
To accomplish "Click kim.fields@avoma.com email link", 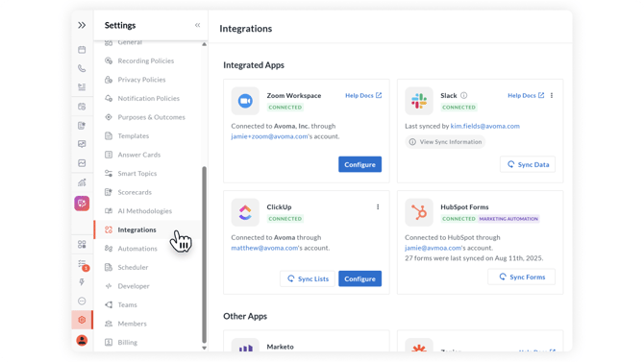I will (x=485, y=126).
